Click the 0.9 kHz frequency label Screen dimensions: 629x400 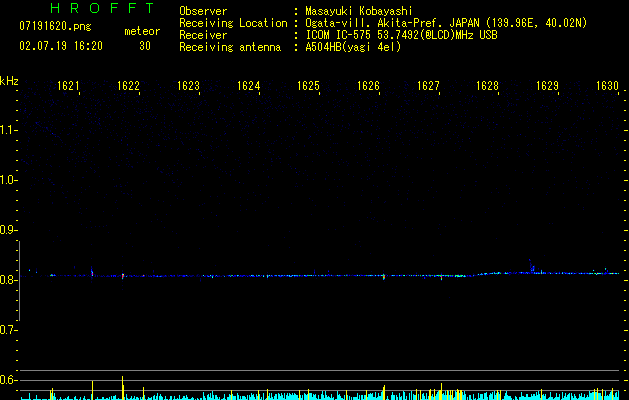(8, 230)
